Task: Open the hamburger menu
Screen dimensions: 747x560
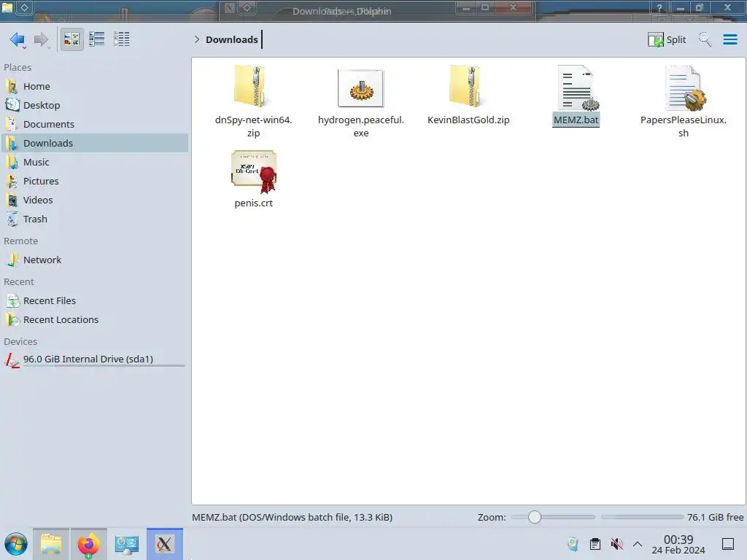Action: click(x=729, y=39)
